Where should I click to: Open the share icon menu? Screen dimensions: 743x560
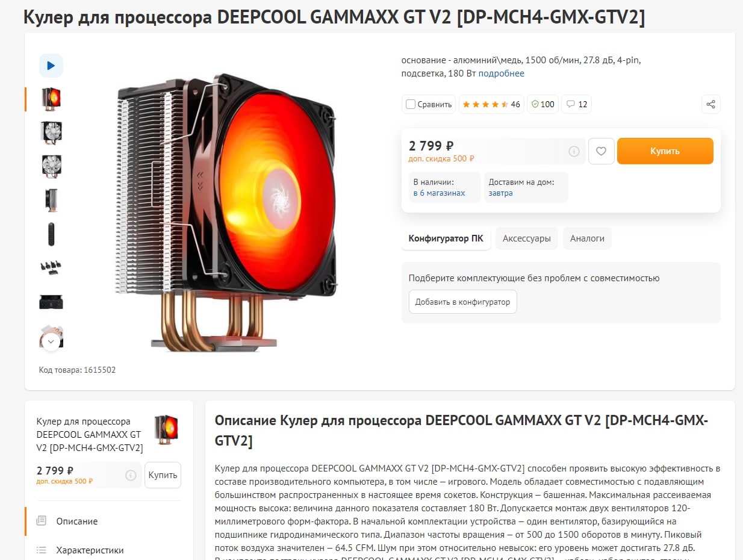coord(711,104)
